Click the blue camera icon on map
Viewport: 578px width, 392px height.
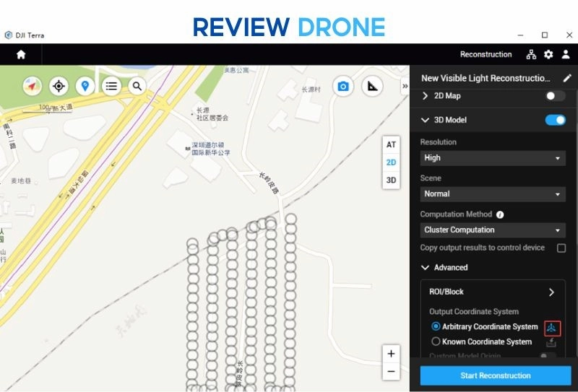pyautogui.click(x=343, y=86)
